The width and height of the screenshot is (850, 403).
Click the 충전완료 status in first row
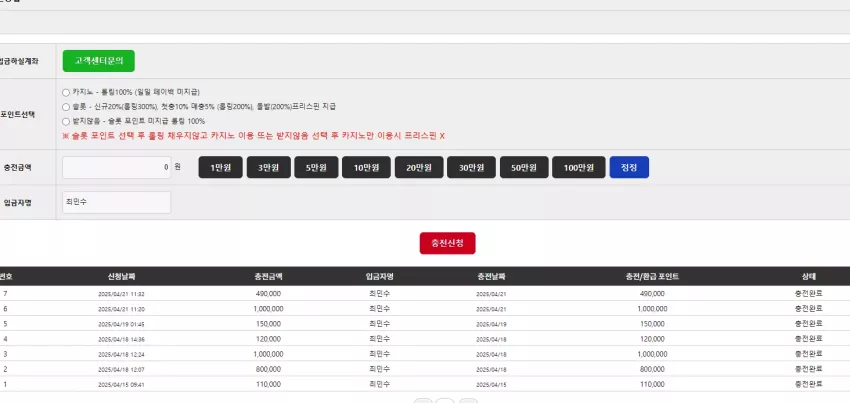point(809,293)
